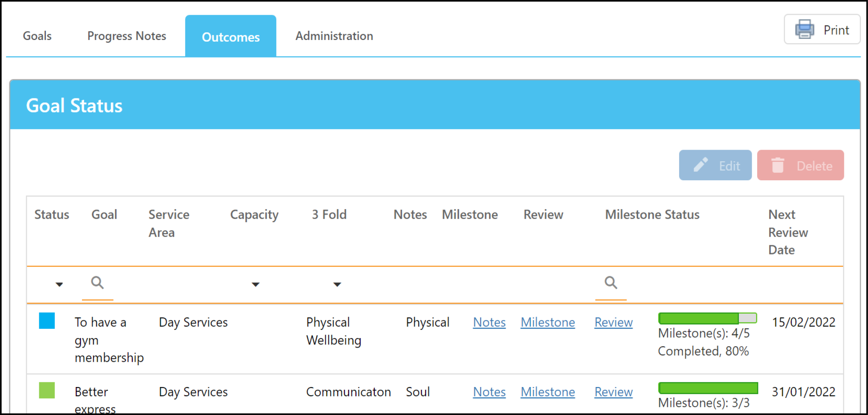Open the Review link for the Better express goal
Screen dimensions: 868x415
(613, 392)
